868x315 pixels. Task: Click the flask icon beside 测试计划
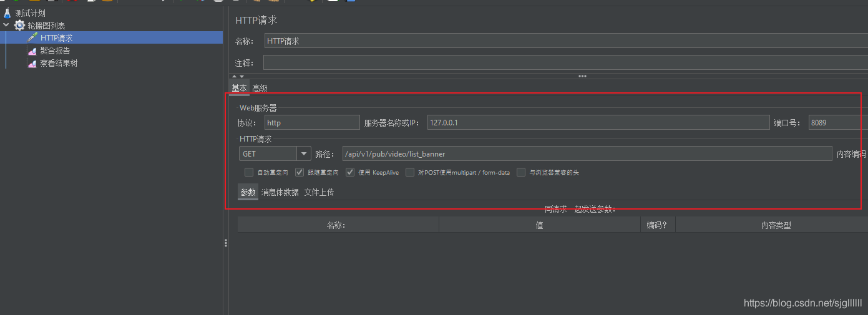pos(7,13)
